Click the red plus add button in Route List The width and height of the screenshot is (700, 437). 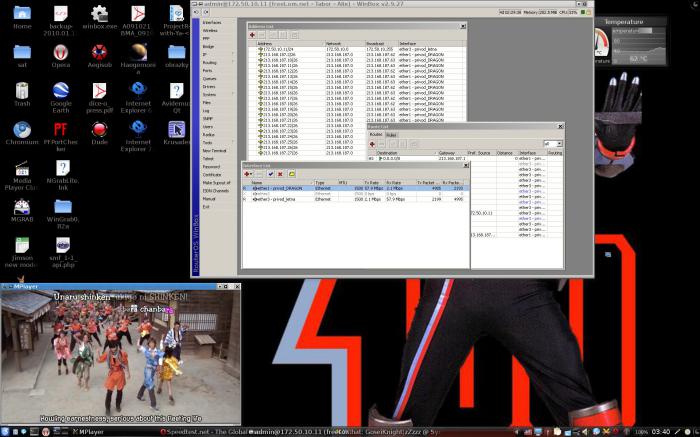372,144
